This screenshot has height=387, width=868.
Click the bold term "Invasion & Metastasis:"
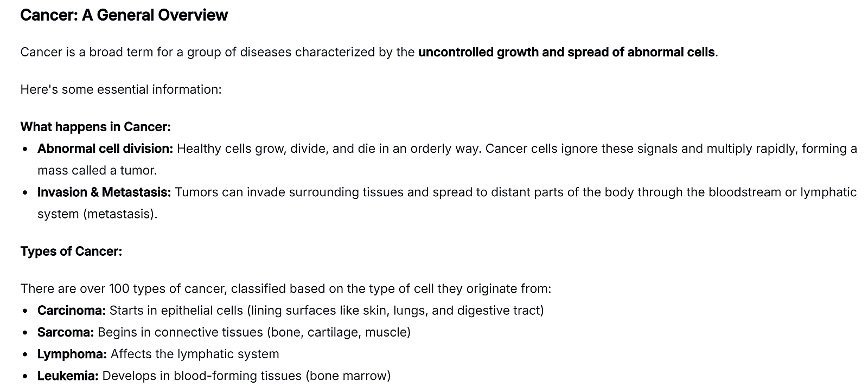tap(104, 192)
